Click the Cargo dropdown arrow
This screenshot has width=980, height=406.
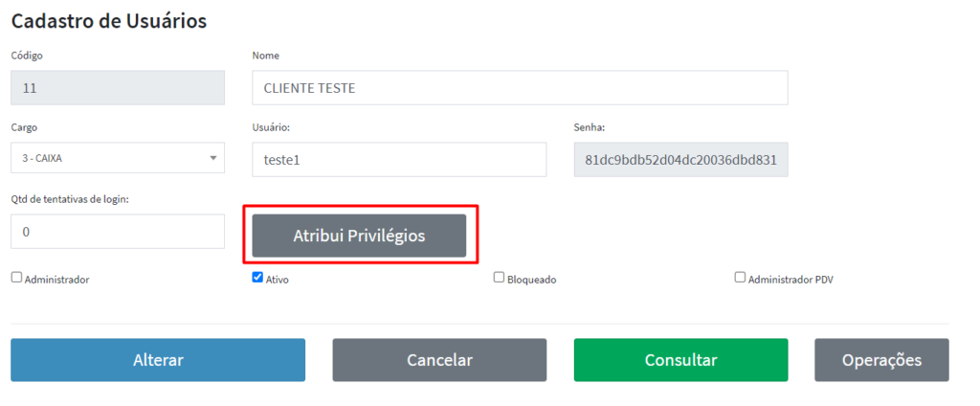click(212, 159)
